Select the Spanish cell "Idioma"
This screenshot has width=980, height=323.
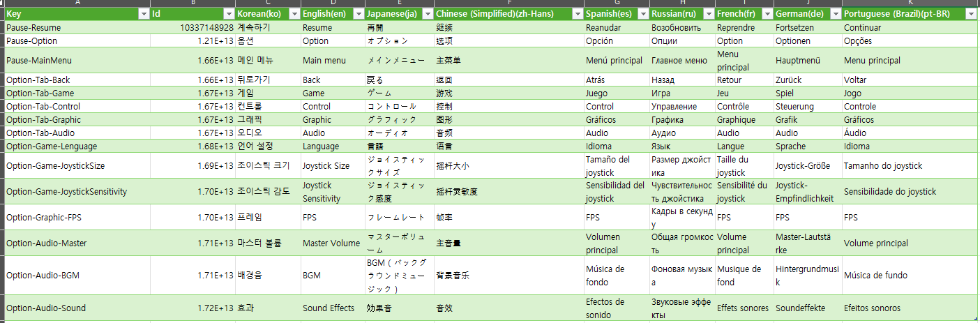[x=617, y=147]
